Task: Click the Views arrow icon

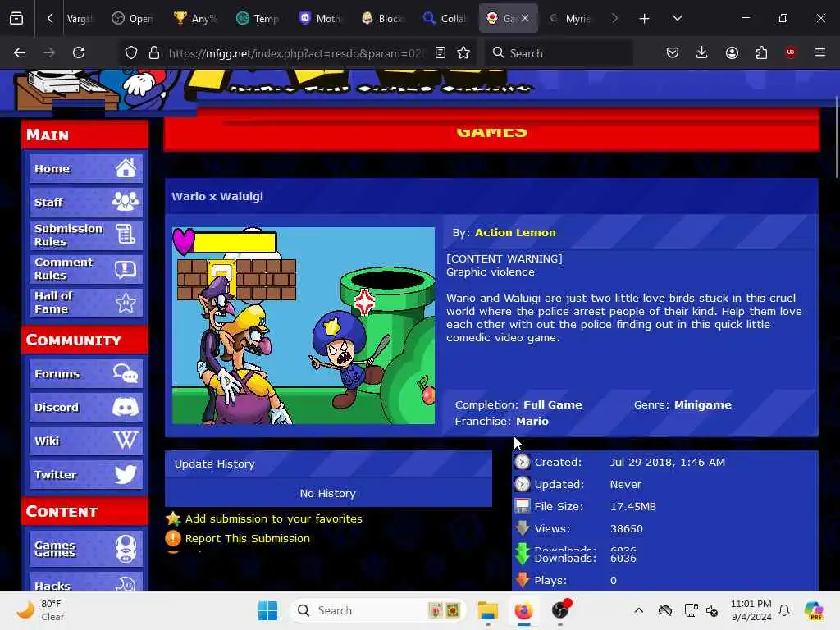Action: (523, 528)
